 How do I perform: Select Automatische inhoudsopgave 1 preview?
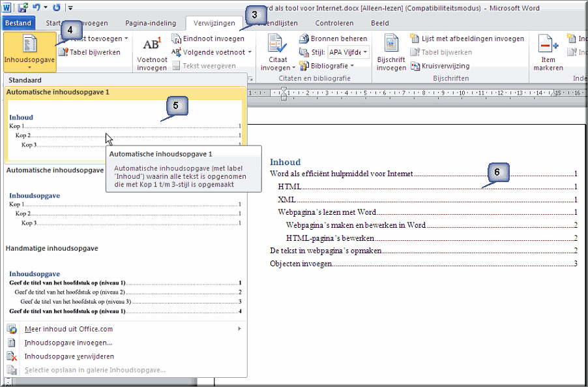pos(125,126)
